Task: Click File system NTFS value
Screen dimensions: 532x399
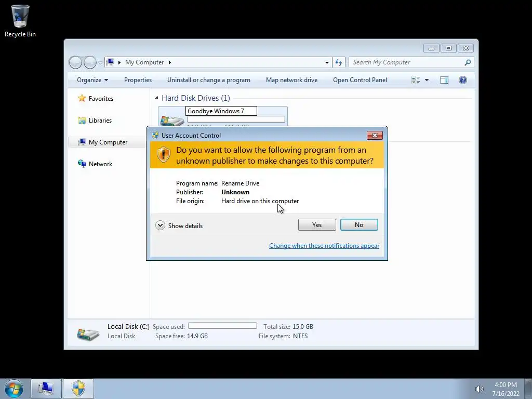Action: click(300, 336)
